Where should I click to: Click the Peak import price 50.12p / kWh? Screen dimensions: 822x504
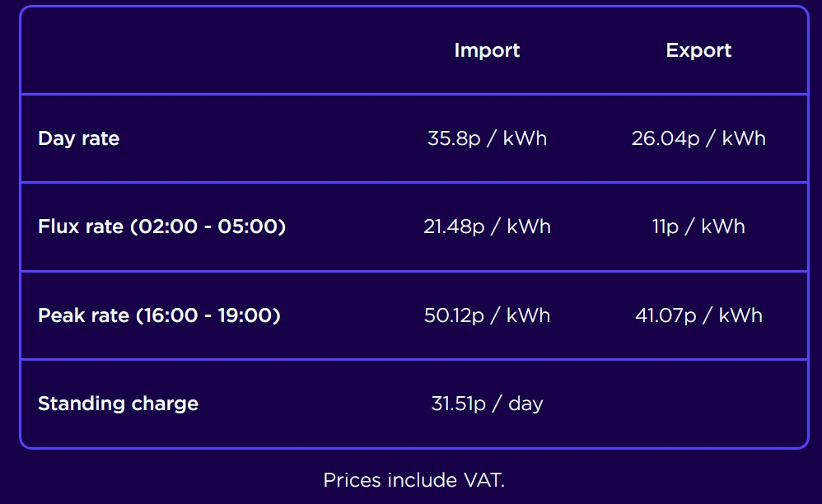point(487,315)
